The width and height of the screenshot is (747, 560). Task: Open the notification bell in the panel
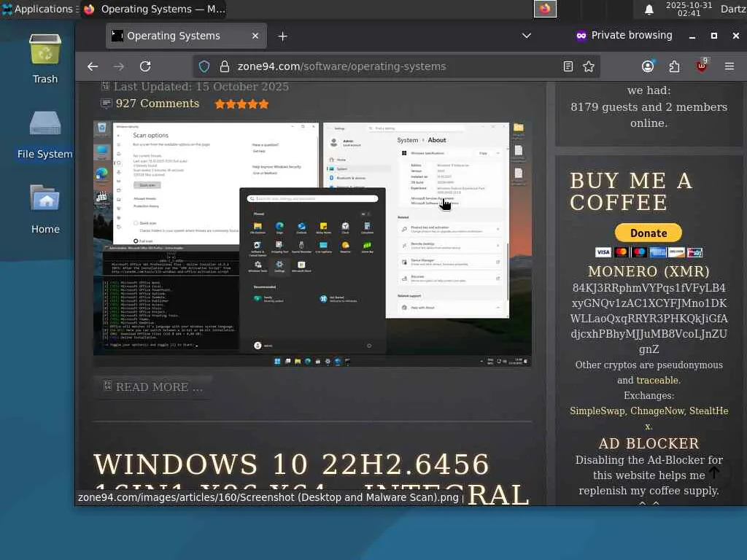click(649, 9)
